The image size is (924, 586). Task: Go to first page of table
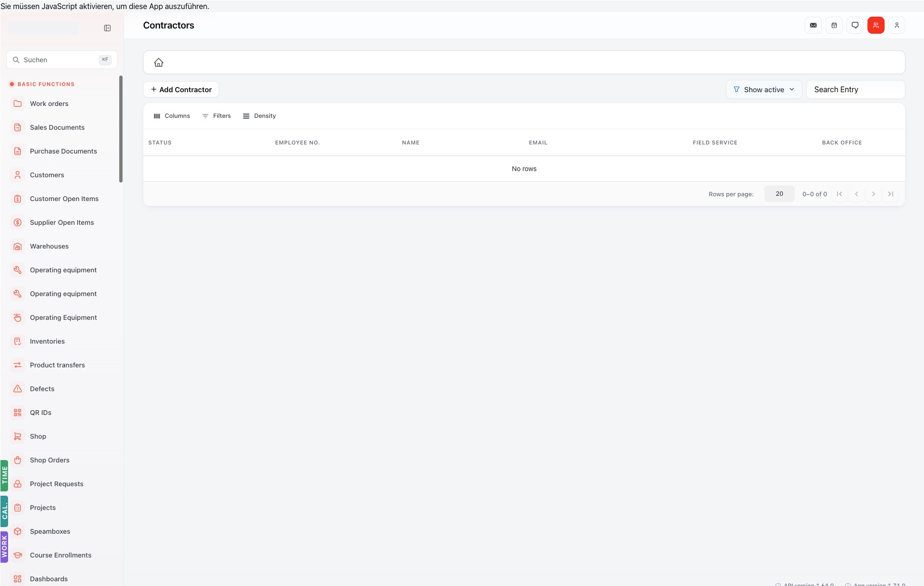[x=839, y=194]
